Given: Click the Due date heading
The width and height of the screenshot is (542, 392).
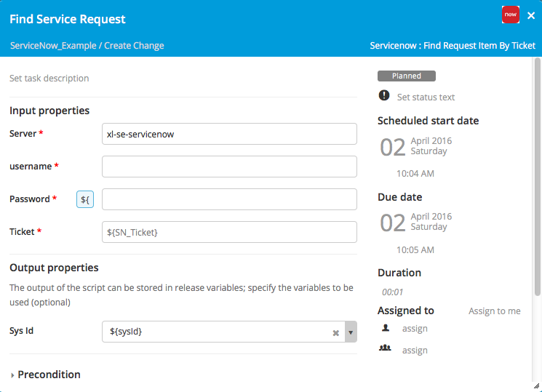Looking at the screenshot, I should tap(399, 197).
